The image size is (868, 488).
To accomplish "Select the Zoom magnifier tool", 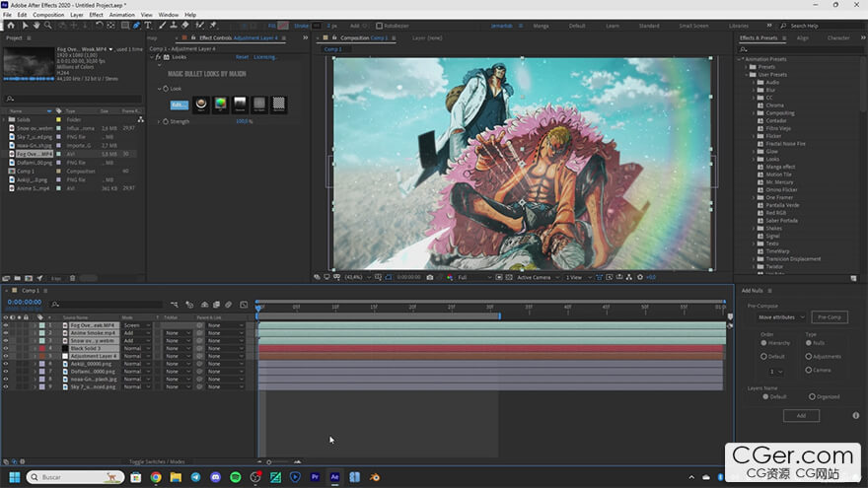I will click(48, 26).
